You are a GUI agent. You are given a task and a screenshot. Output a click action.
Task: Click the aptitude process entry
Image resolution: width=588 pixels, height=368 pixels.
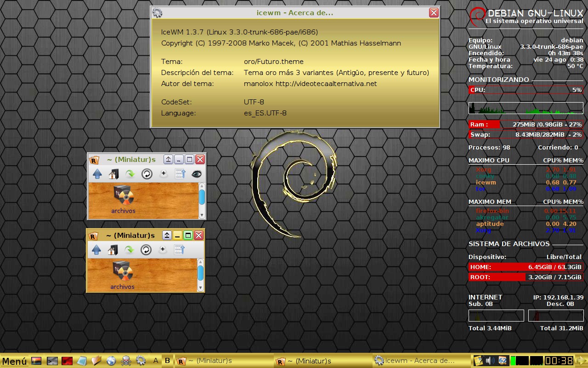click(x=490, y=224)
